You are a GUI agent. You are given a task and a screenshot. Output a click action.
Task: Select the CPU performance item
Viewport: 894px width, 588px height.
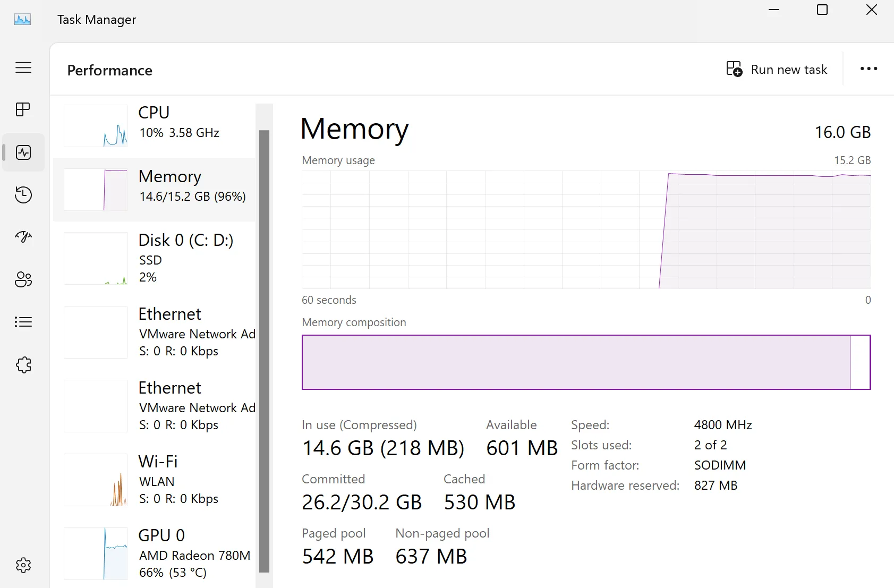(x=154, y=126)
